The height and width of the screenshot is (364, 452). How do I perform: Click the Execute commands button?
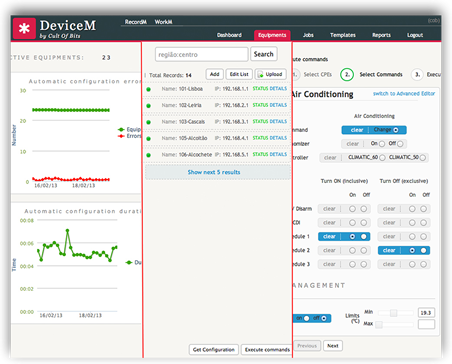point(267,350)
